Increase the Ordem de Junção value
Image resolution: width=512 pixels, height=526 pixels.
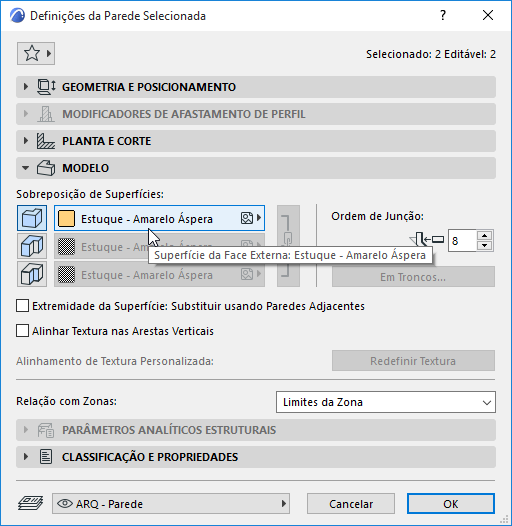(x=484, y=235)
